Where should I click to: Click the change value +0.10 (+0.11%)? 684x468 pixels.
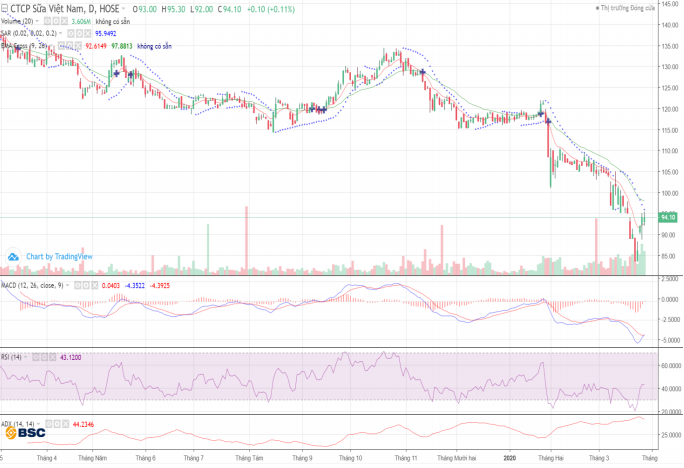coord(271,9)
